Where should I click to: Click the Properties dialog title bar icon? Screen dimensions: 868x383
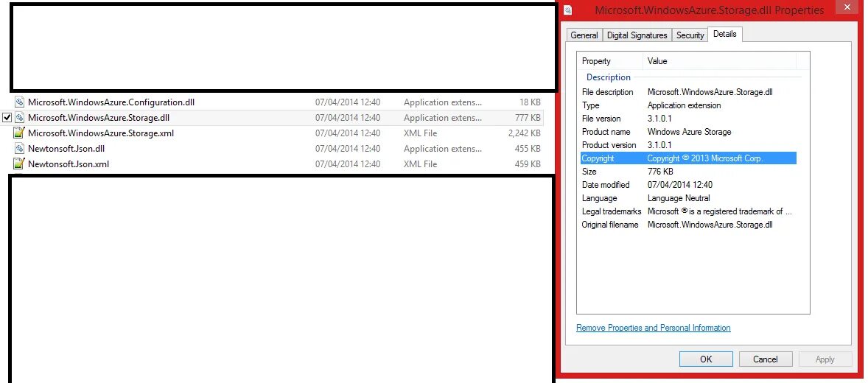pyautogui.click(x=568, y=10)
